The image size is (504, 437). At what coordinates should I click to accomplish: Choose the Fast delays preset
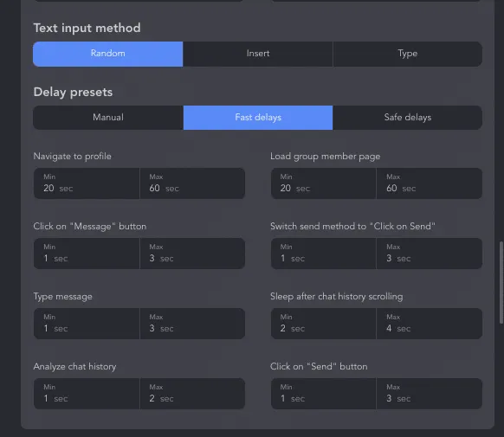[x=258, y=118]
